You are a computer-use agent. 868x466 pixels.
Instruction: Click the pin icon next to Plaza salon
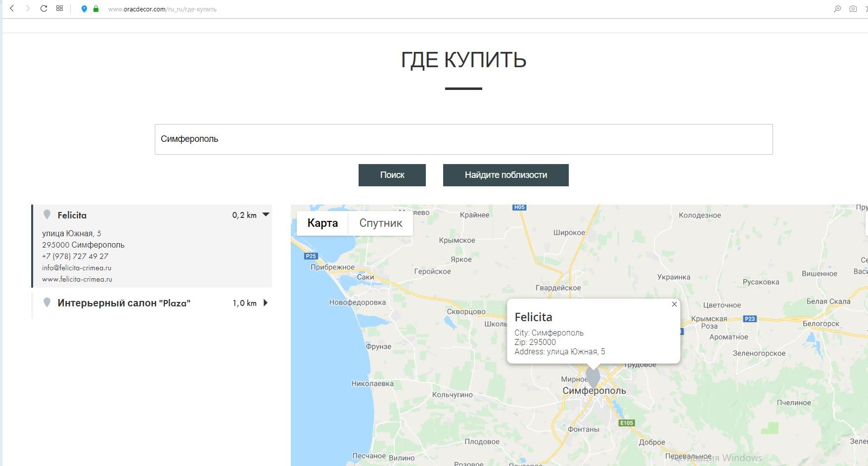point(47,302)
